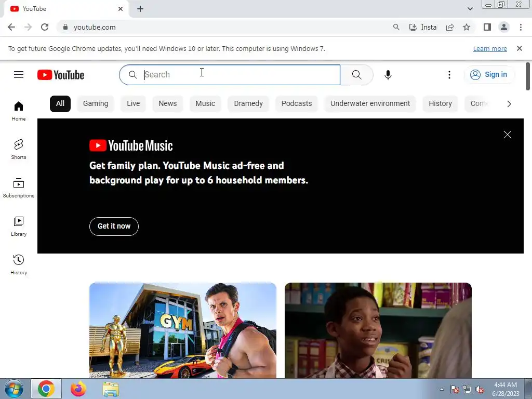Open the GYM video thumbnail
Image resolution: width=532 pixels, height=399 pixels.
coord(183,330)
